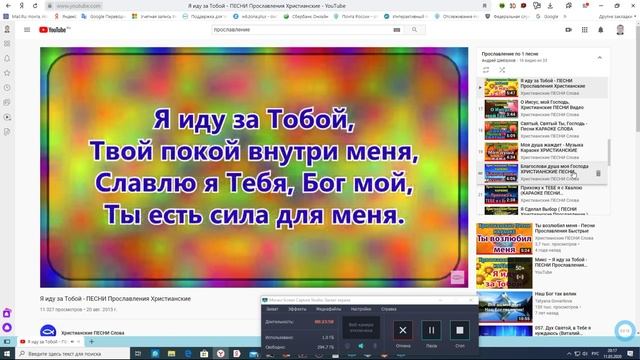Remove Благослови душа моя Господа from the playlist
The width and height of the screenshot is (640, 360).
click(x=598, y=173)
